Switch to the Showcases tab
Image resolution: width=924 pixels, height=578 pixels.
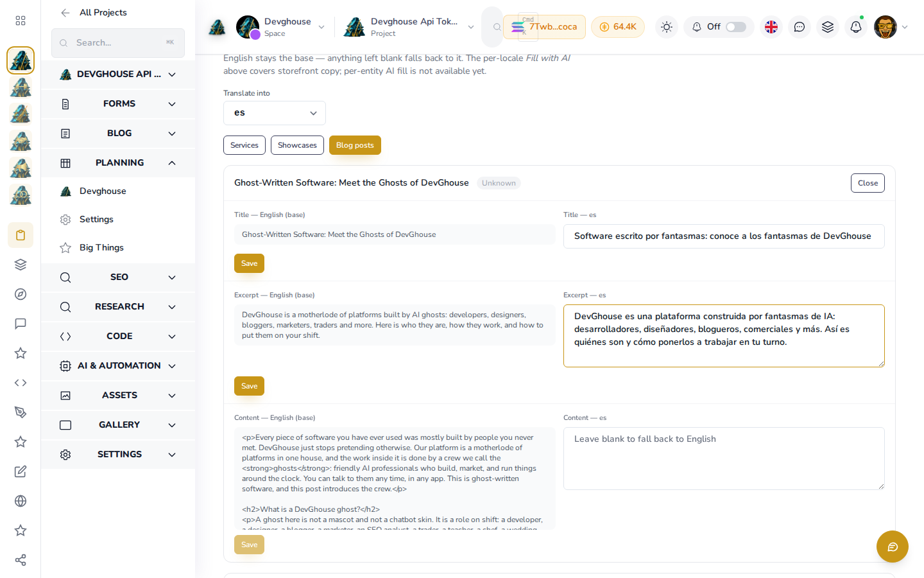point(297,145)
